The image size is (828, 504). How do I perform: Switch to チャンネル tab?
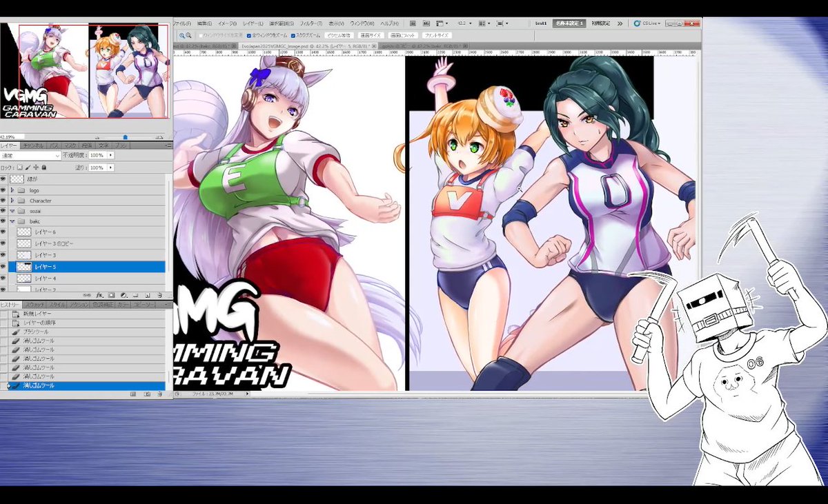click(32, 146)
